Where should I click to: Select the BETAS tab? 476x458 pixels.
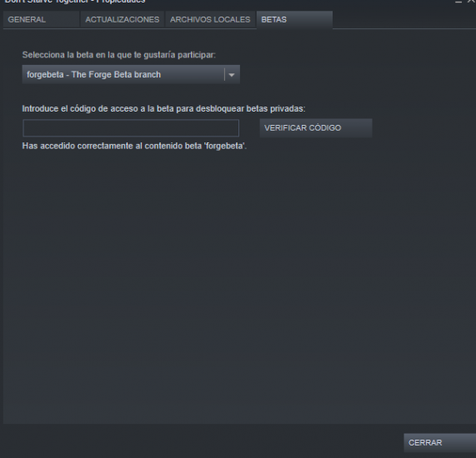294,20
